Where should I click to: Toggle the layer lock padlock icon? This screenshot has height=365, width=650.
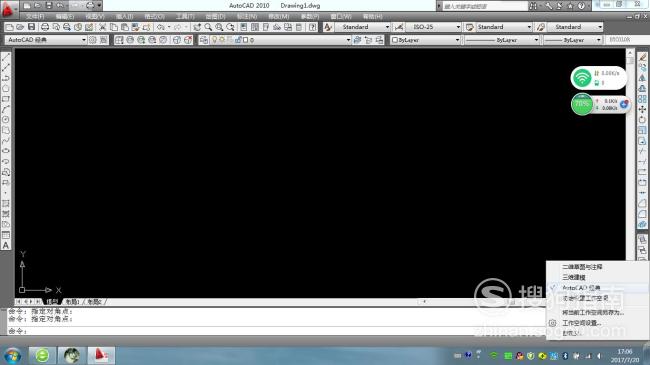(x=238, y=40)
